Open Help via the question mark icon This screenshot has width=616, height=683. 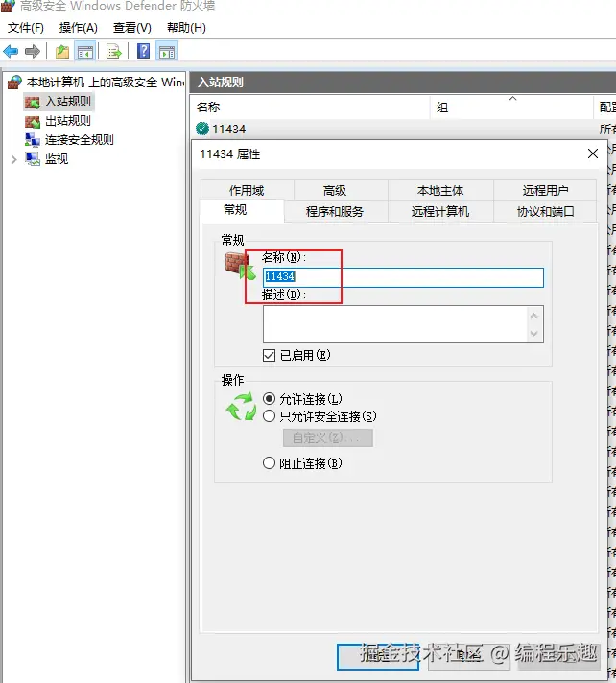[x=143, y=52]
